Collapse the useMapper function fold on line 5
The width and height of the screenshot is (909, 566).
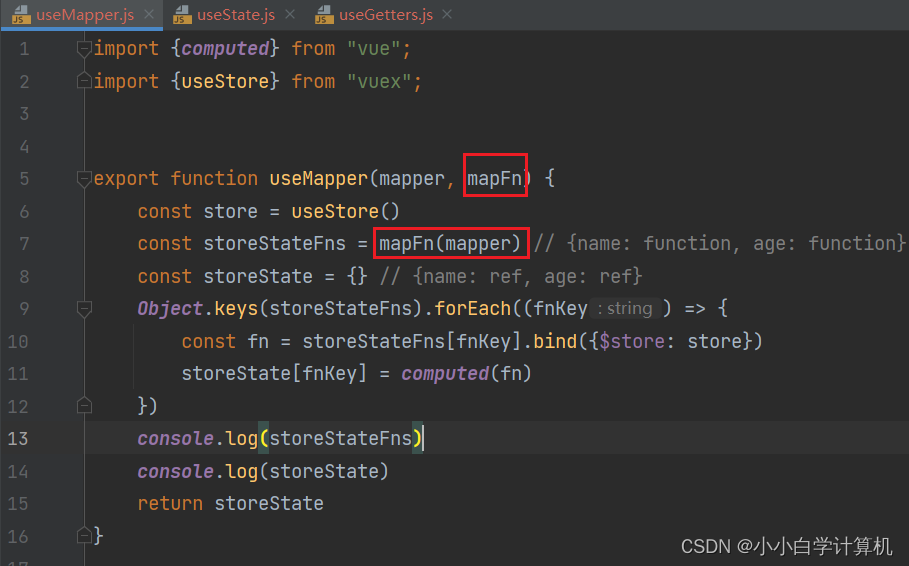pos(84,179)
